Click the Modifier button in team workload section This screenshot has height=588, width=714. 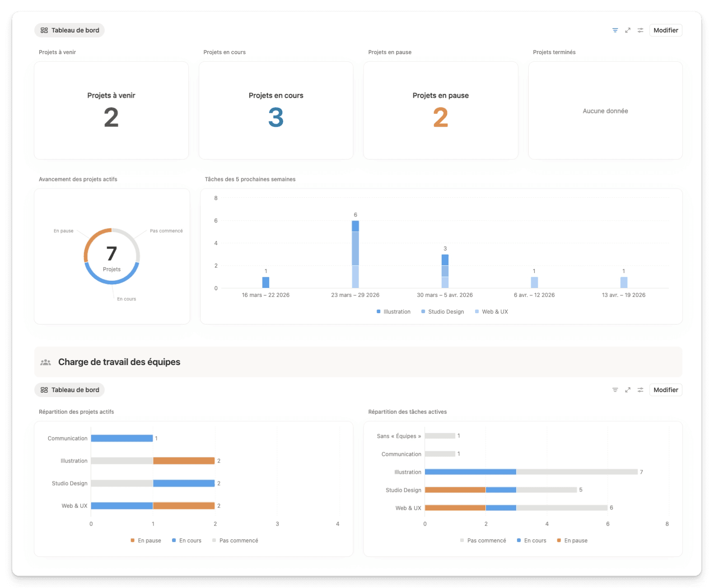pos(666,390)
